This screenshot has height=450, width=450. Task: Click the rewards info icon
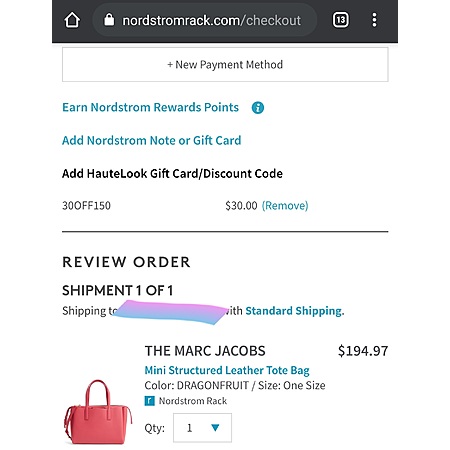[x=258, y=108]
